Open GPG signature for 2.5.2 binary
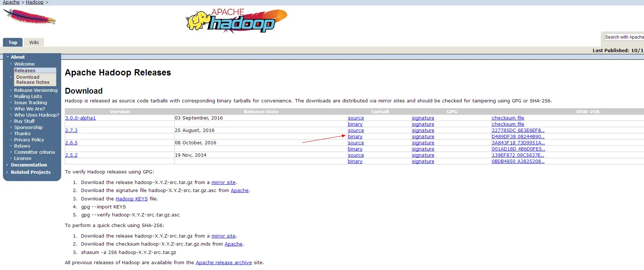 point(423,161)
